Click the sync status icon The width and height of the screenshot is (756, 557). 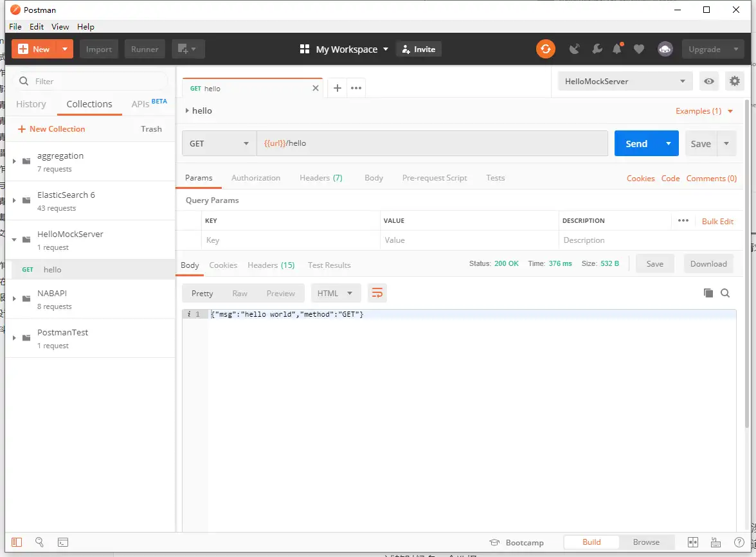(545, 49)
